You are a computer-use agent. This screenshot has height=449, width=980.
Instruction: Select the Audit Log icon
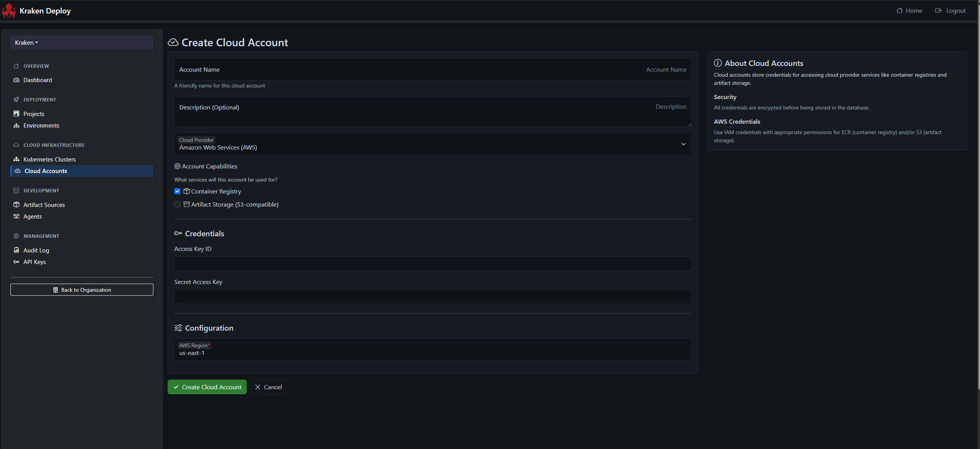(x=17, y=250)
